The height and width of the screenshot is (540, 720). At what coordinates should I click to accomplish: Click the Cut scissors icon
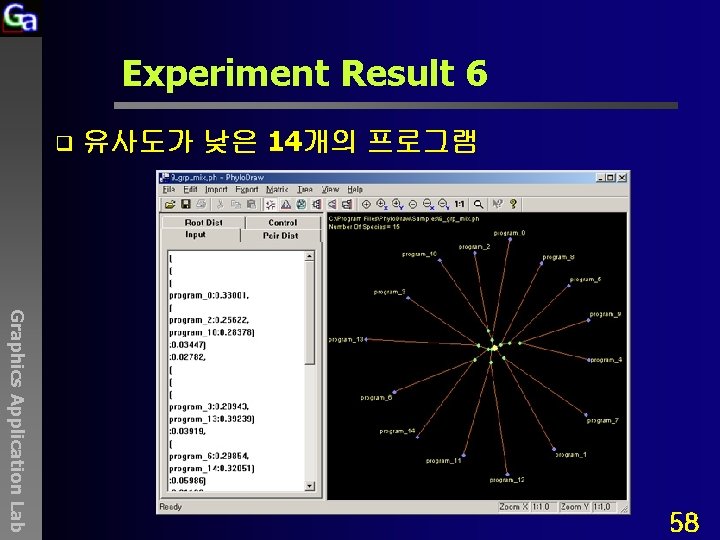point(220,204)
